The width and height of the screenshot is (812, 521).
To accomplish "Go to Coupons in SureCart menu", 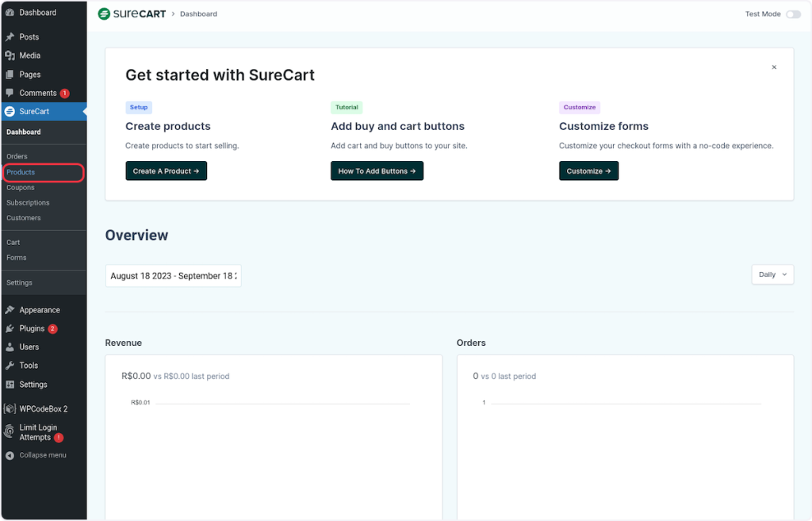I will (21, 188).
